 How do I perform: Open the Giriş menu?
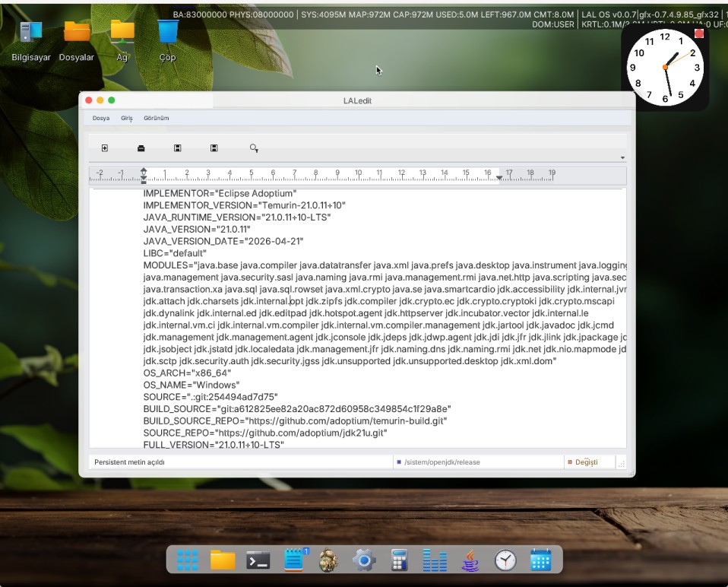pyautogui.click(x=127, y=118)
